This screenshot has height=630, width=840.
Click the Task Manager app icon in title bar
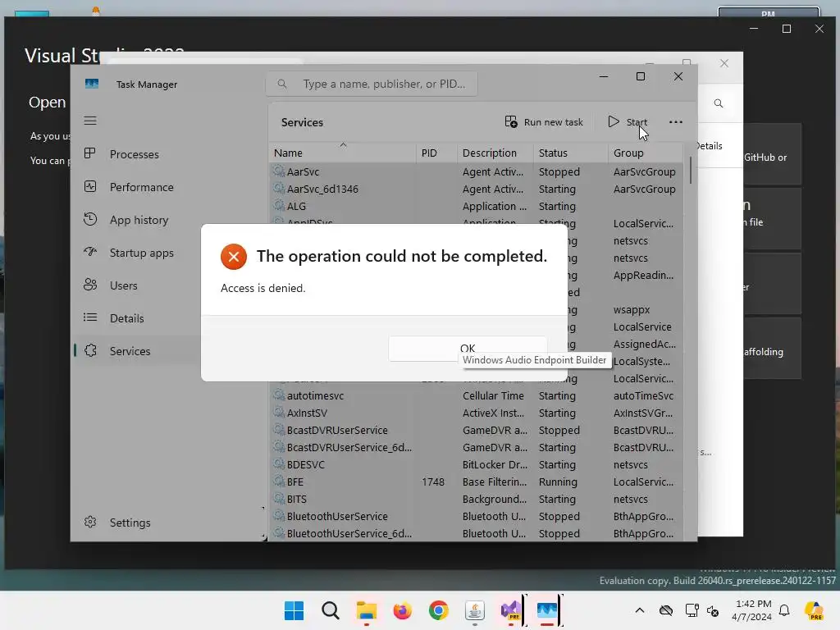click(92, 84)
